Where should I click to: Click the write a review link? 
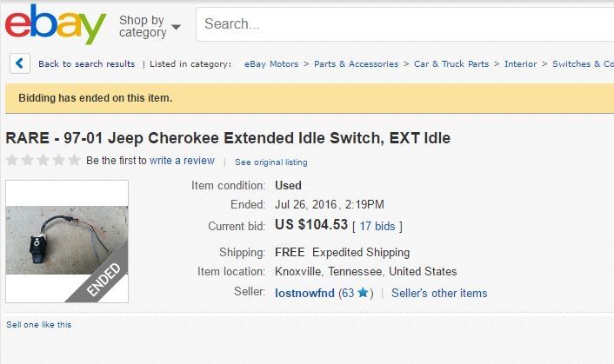[x=182, y=161]
